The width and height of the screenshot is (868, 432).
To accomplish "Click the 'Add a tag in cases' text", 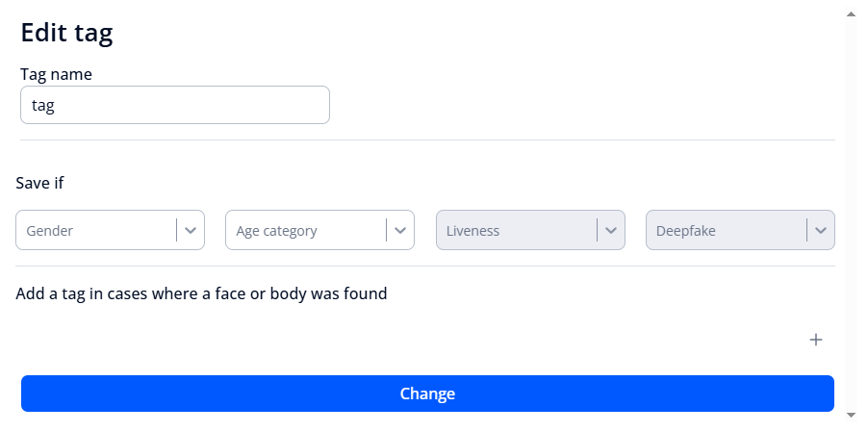I will (x=201, y=293).
